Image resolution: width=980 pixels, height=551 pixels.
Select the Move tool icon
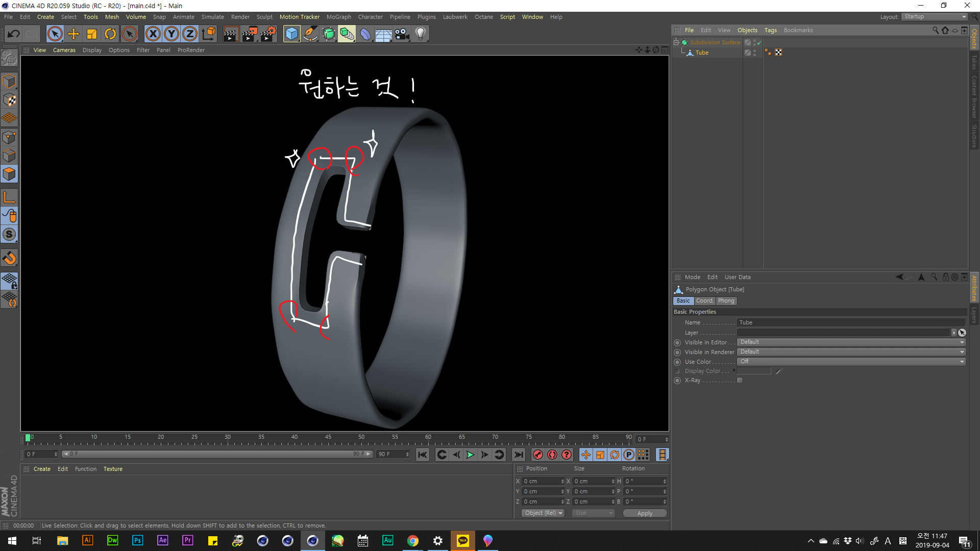(73, 34)
